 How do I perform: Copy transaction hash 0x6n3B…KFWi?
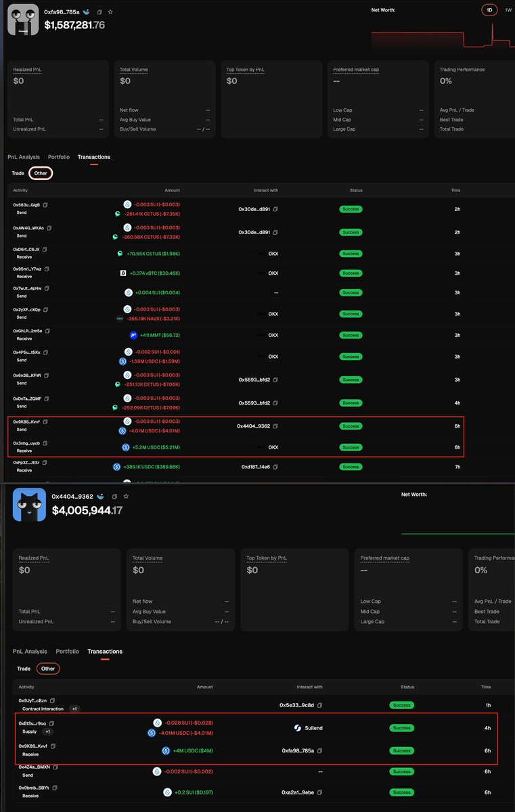[47, 376]
